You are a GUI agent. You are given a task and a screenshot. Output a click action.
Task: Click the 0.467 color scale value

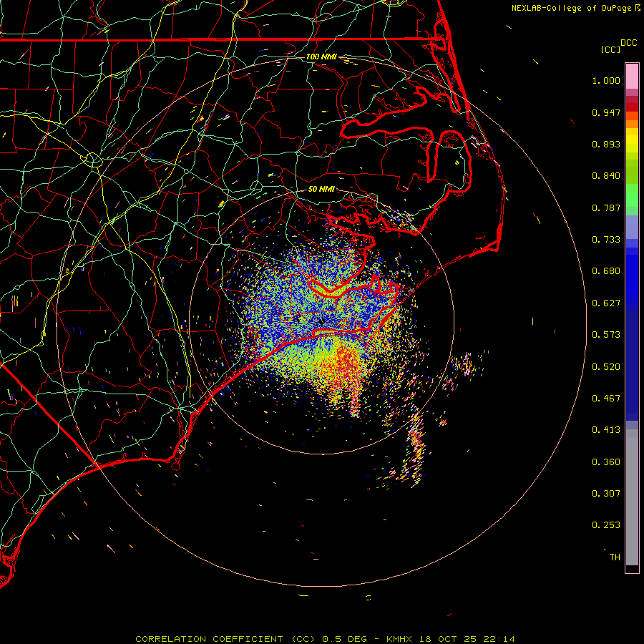tap(606, 399)
